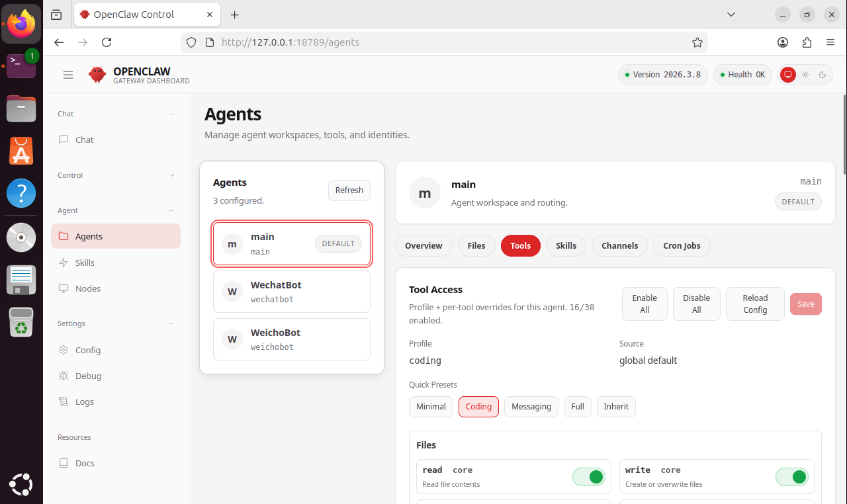Close the OpenClaw Control browser tab
Image resolution: width=847 pixels, height=504 pixels.
pos(209,15)
